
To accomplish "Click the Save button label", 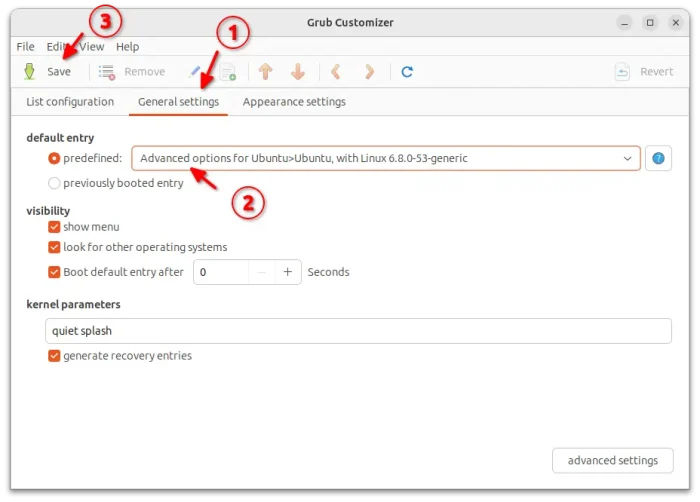I will [x=59, y=71].
